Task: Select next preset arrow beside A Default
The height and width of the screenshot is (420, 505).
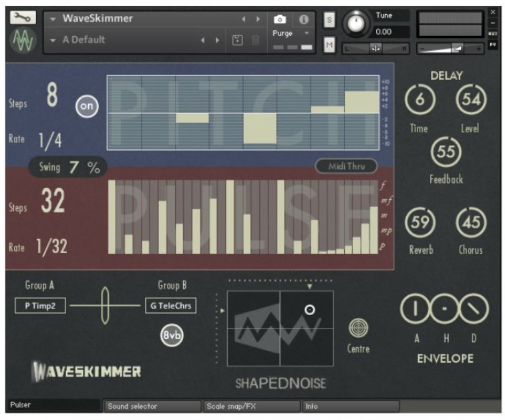Action: (217, 40)
